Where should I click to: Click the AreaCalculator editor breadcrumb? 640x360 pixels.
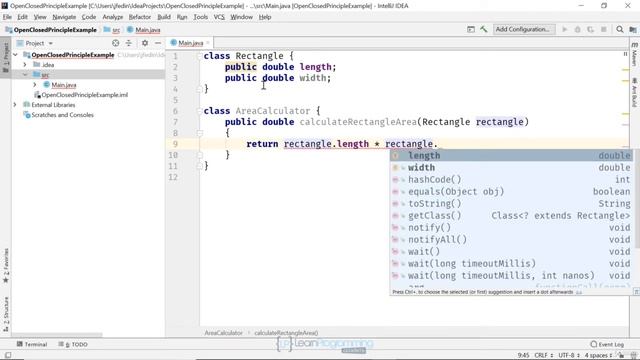[x=223, y=333]
